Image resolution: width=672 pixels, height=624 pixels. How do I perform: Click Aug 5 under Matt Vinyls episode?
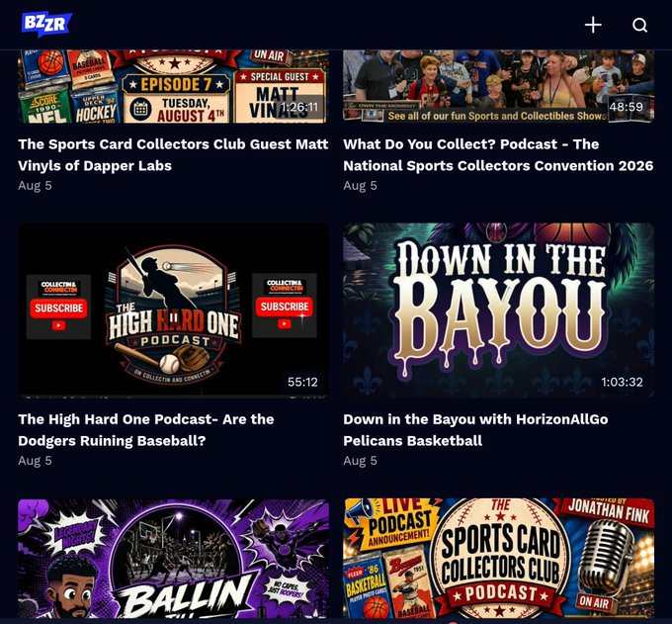click(x=35, y=185)
